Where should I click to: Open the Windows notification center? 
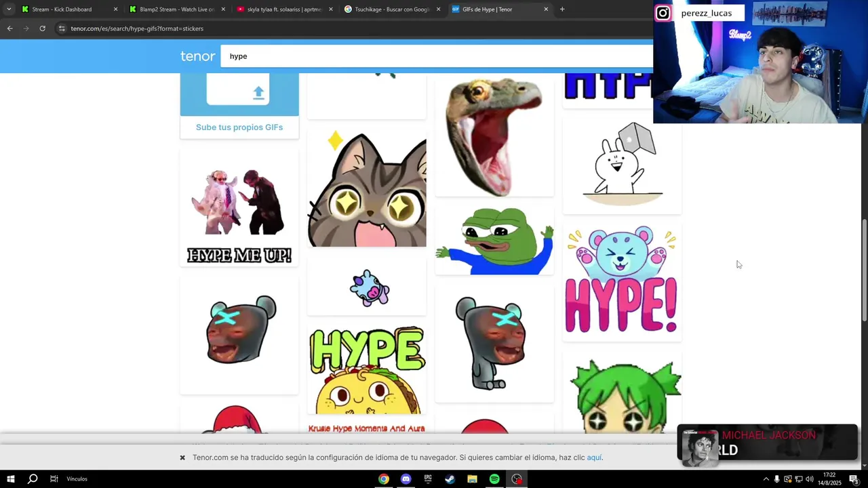pos(854,479)
